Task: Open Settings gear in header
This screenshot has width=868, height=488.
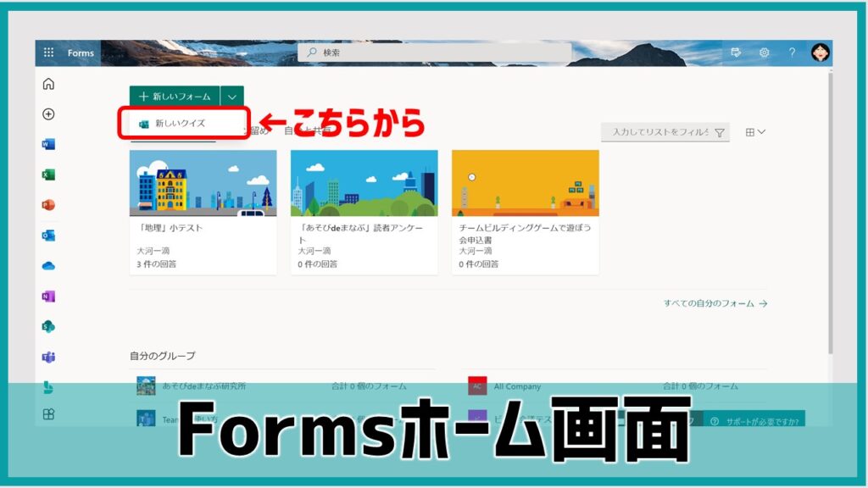Action: pos(764,53)
